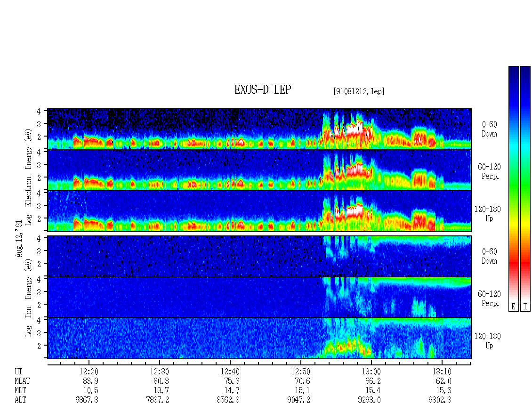This screenshot has height=412, width=532.
Task: Click the MLT value 15.6
Action: pyautogui.click(x=443, y=391)
